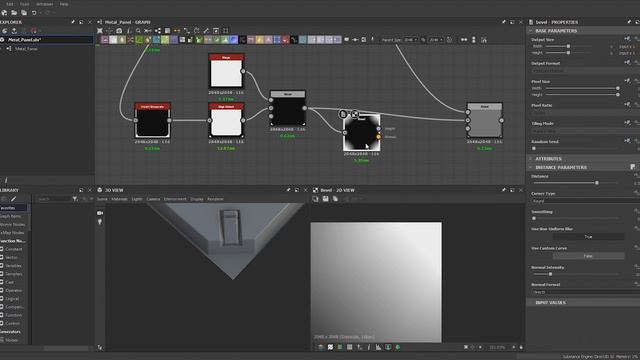The height and width of the screenshot is (360, 640).
Task: Click the save image icon in 2D View toolbar
Action: pyautogui.click(x=325, y=199)
